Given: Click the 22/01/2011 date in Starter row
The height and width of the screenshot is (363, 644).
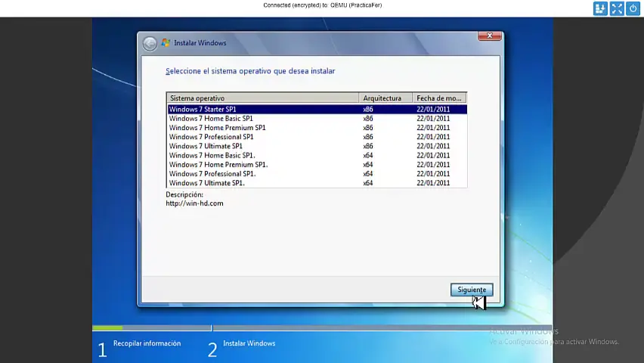Looking at the screenshot, I should click(433, 110).
